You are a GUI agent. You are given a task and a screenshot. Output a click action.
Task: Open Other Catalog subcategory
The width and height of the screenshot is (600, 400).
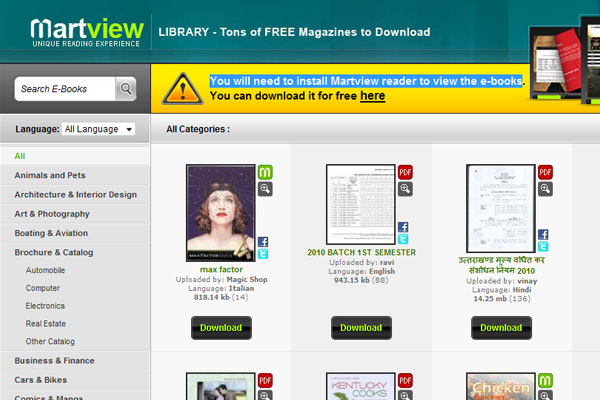(50, 341)
